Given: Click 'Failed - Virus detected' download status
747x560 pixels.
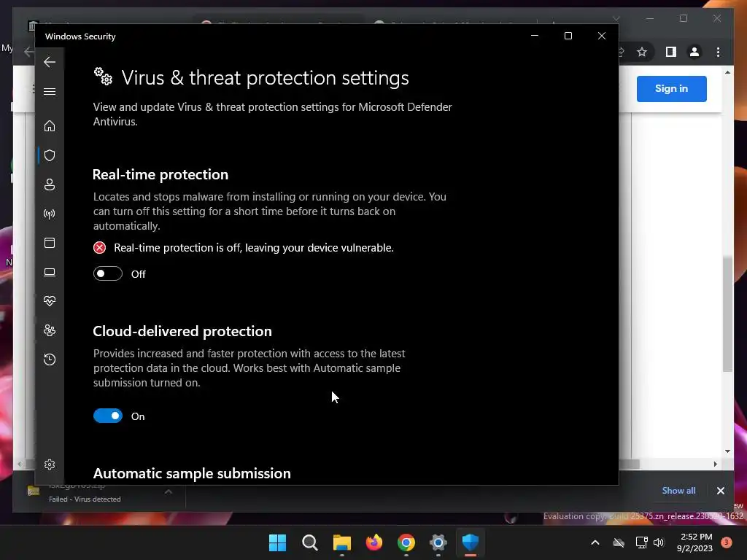Looking at the screenshot, I should 85,499.
